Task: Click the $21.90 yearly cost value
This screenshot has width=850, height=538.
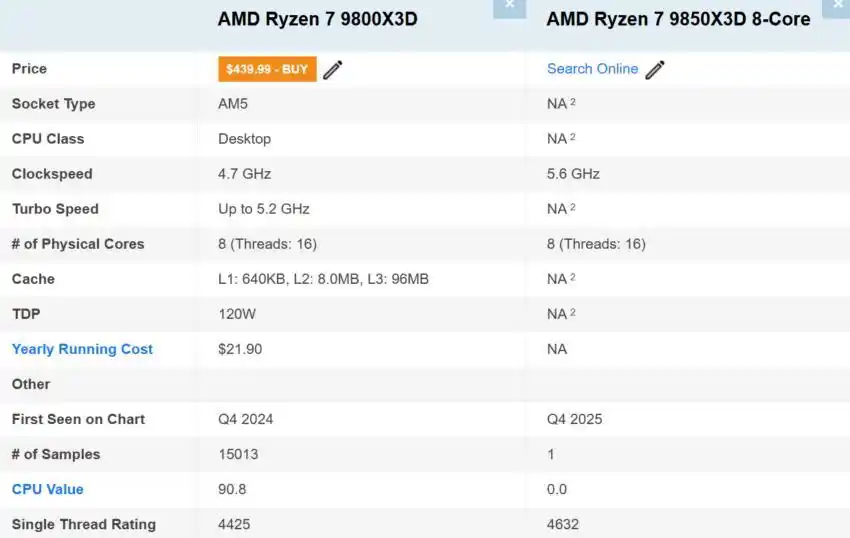Action: pyautogui.click(x=240, y=349)
